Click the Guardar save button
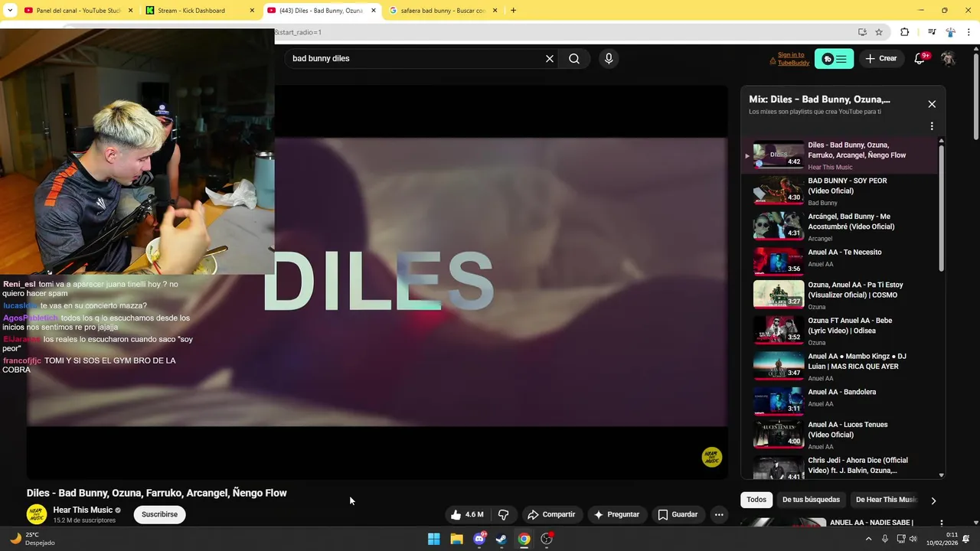Image resolution: width=980 pixels, height=551 pixels. click(678, 514)
